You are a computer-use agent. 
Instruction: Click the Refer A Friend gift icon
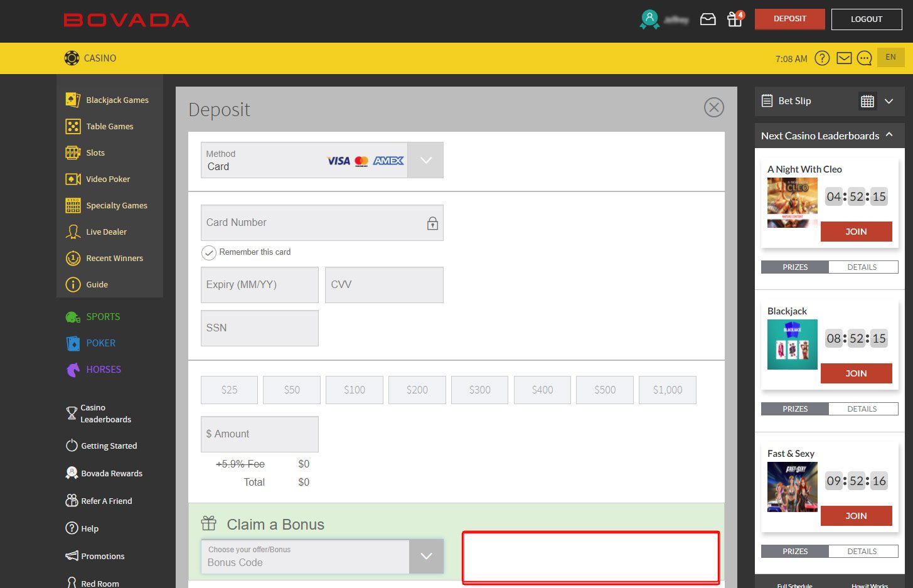point(72,501)
